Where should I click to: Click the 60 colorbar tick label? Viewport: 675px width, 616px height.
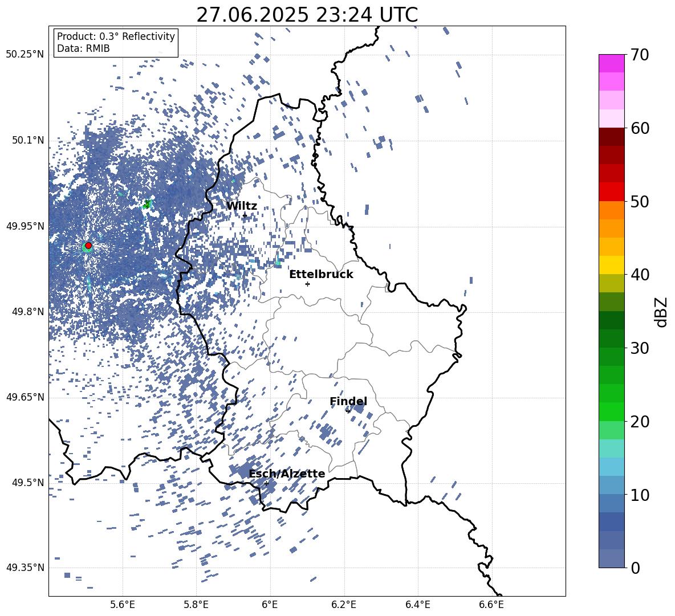[x=640, y=128]
